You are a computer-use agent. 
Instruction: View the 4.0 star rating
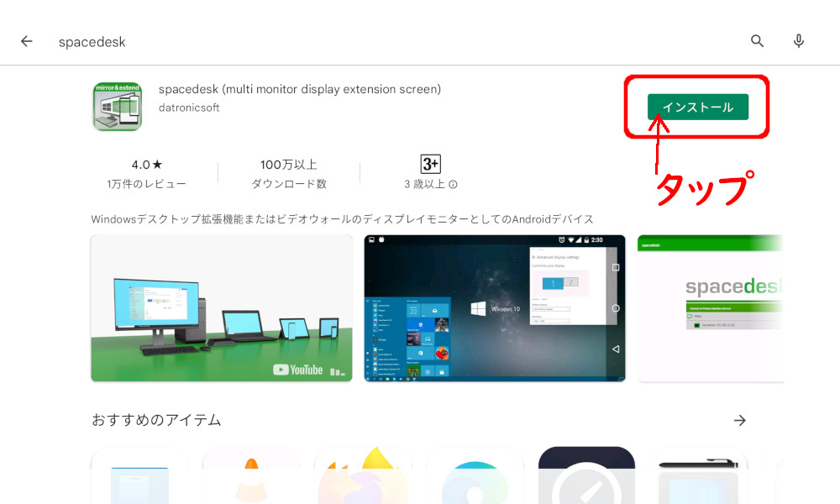146,165
